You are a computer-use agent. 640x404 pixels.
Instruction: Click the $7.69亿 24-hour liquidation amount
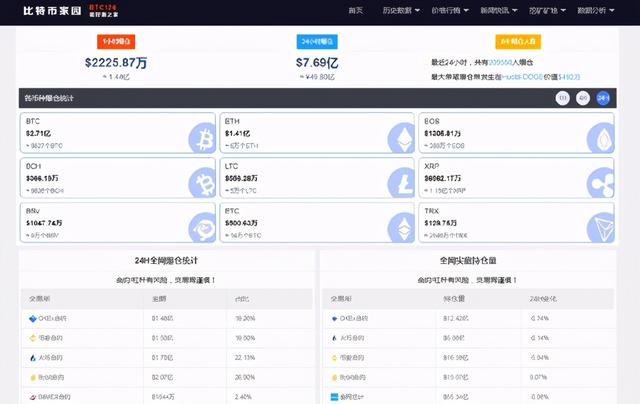[317, 62]
